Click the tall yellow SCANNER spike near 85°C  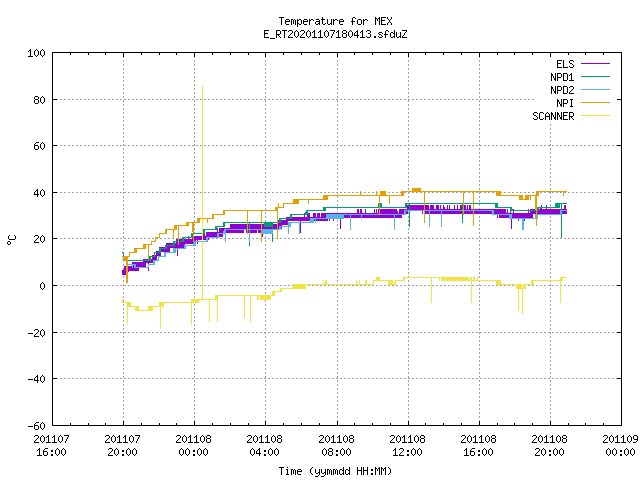coord(202,192)
